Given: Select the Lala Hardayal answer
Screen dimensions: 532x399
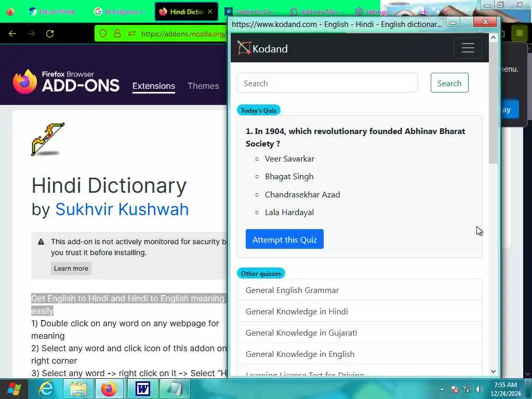Looking at the screenshot, I should pyautogui.click(x=289, y=212).
